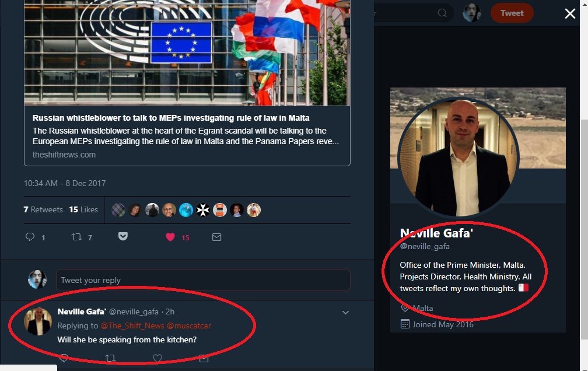The image size is (588, 371).
Task: Unlike the tweet via the red heart
Action: (x=170, y=237)
